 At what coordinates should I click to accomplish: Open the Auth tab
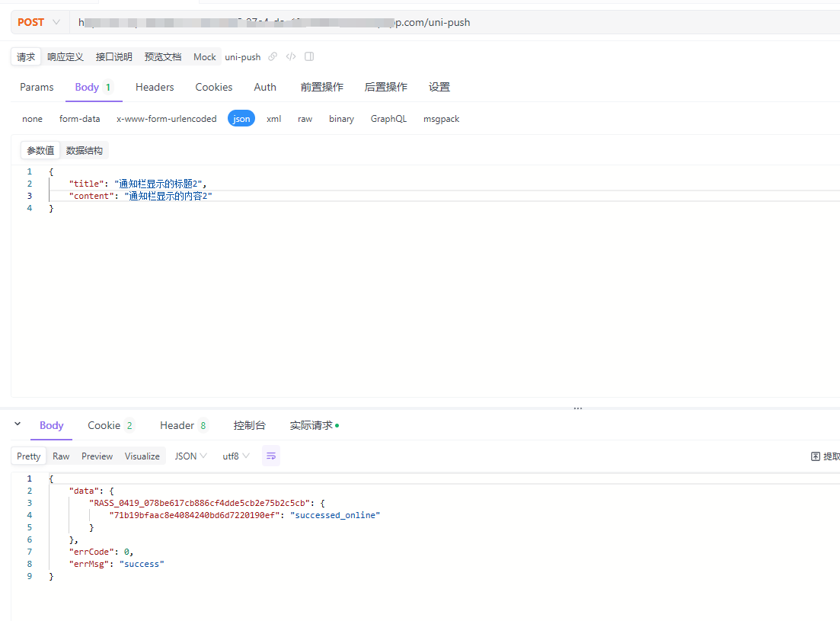(265, 87)
